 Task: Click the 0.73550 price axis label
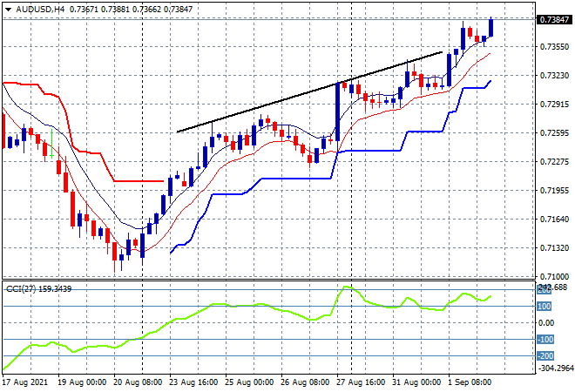tap(554, 46)
